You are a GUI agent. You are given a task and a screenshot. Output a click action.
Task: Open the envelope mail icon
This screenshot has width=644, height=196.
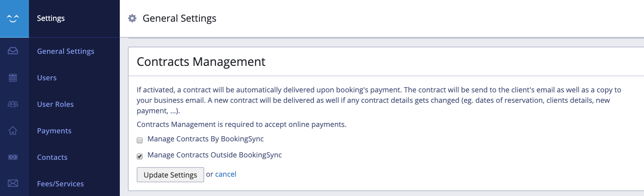13,184
